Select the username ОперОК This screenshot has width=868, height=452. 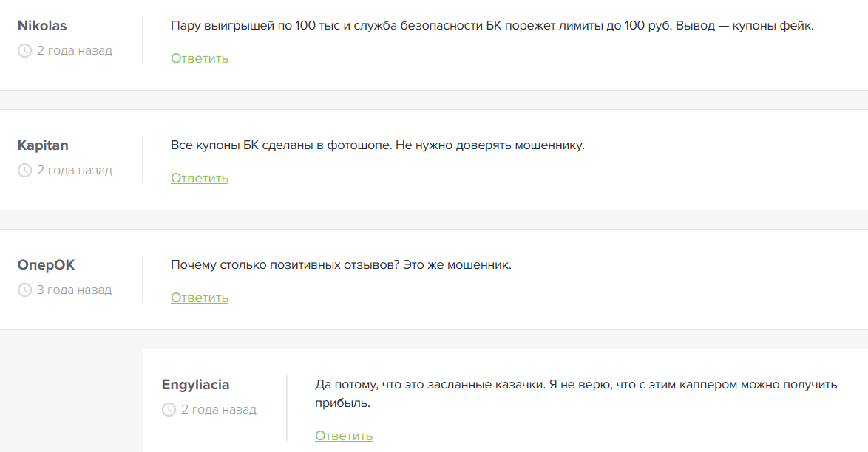[x=45, y=264]
